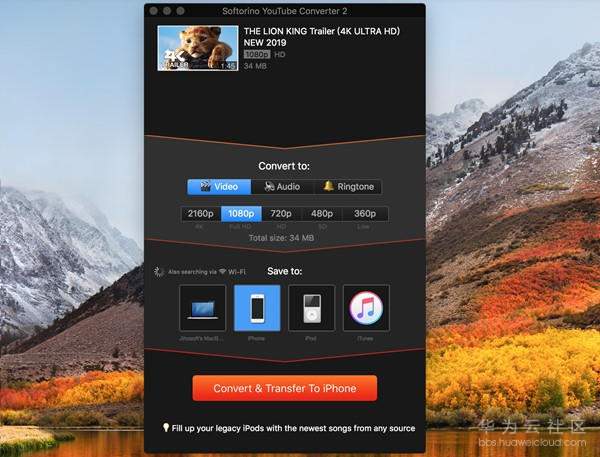Switch to Audio conversion tab
Viewport: 600px width, 457px height.
coord(282,187)
